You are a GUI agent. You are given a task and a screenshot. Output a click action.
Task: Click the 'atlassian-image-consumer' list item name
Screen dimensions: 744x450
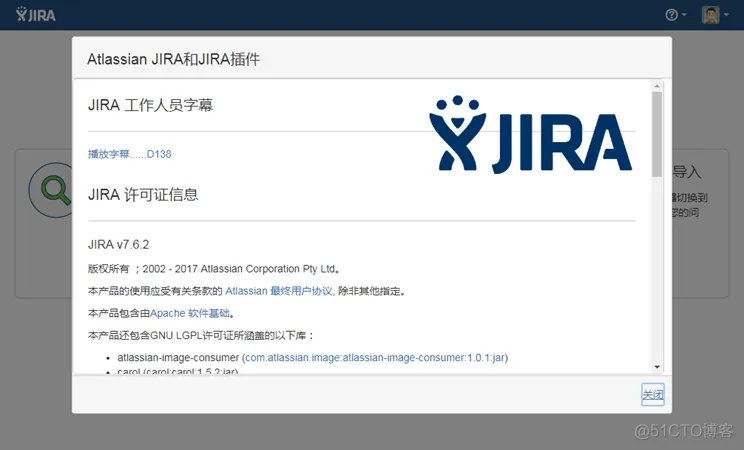(178, 357)
